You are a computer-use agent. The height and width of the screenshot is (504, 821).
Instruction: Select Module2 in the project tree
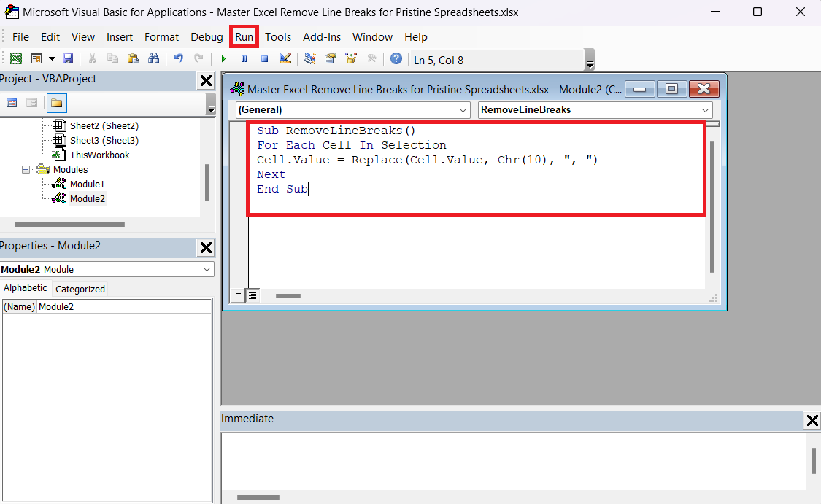coord(87,199)
